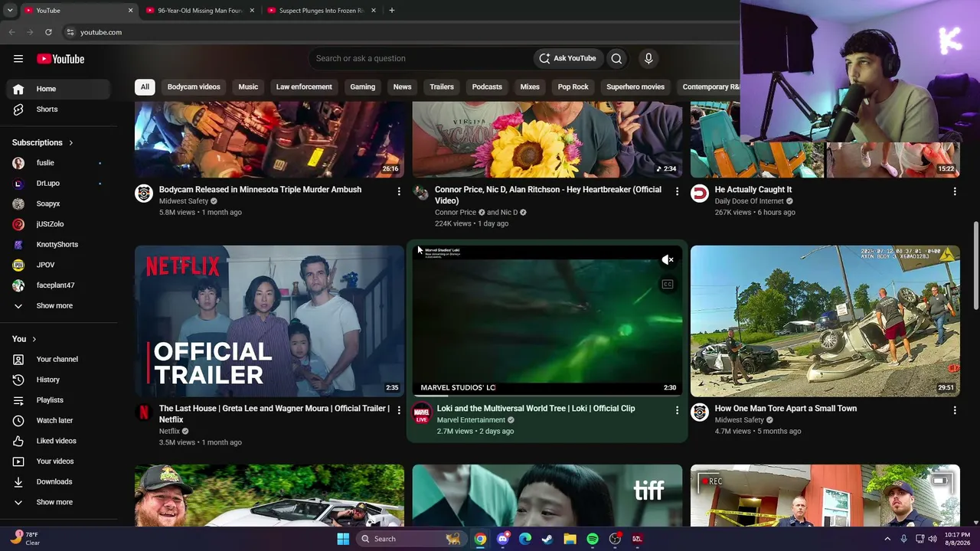Open the Connor Price channel link
The height and width of the screenshot is (551, 980).
point(456,213)
